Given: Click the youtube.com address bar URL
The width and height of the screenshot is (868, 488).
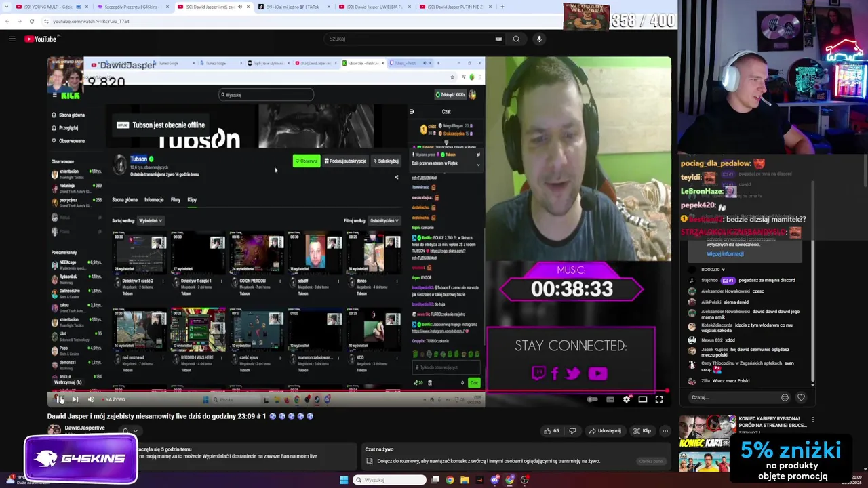Looking at the screenshot, I should point(91,21).
